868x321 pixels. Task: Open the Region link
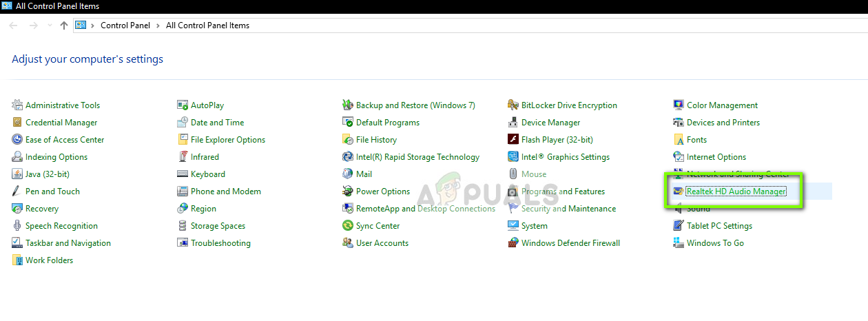203,208
